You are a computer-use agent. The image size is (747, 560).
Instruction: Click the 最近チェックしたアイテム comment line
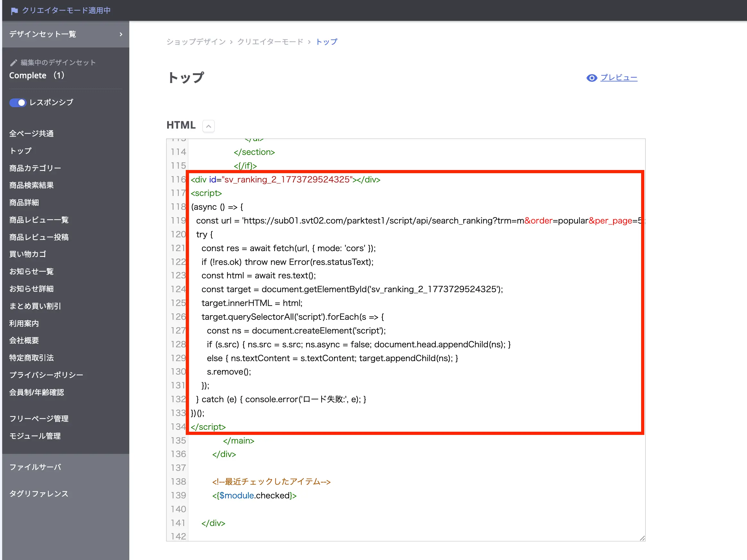coord(271,482)
